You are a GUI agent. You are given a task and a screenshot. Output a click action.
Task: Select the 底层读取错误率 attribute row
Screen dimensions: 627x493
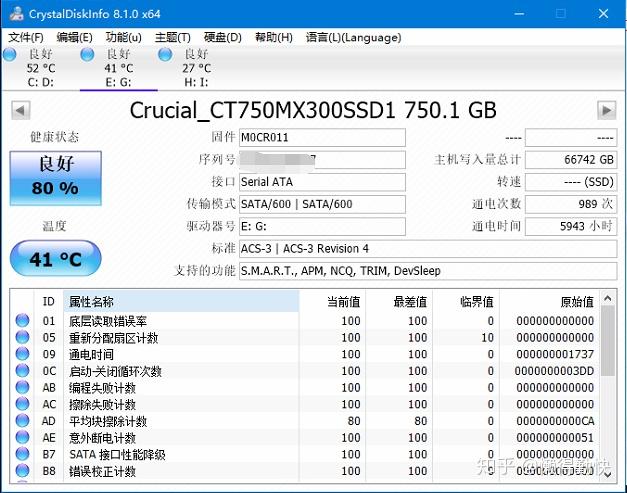tap(305, 321)
